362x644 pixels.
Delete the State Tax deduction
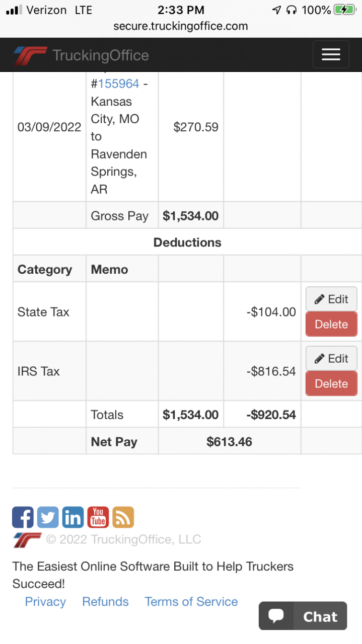click(331, 325)
